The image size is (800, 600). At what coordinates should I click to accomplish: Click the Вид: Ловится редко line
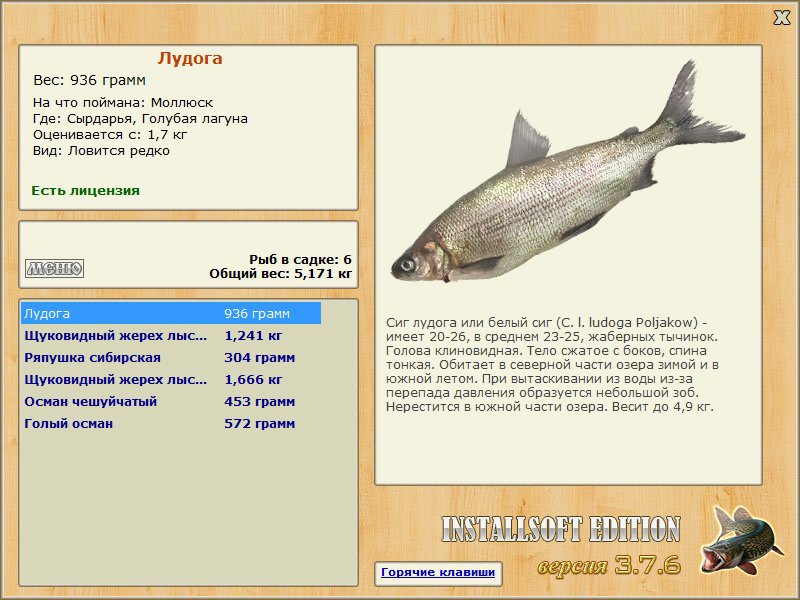tap(101, 151)
